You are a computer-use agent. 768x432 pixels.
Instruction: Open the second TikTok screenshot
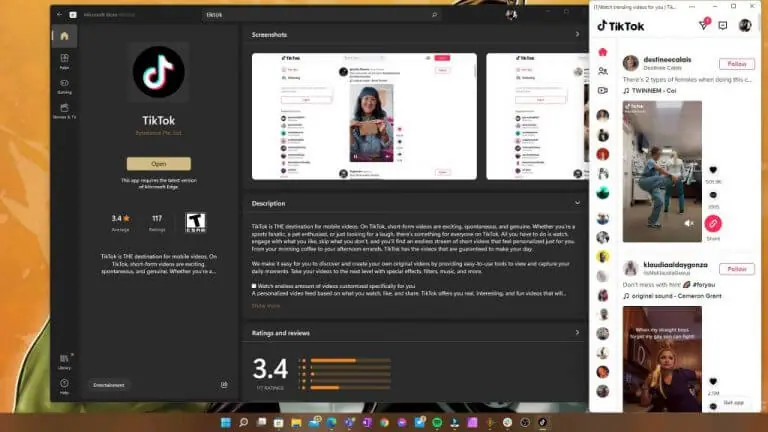click(537, 116)
